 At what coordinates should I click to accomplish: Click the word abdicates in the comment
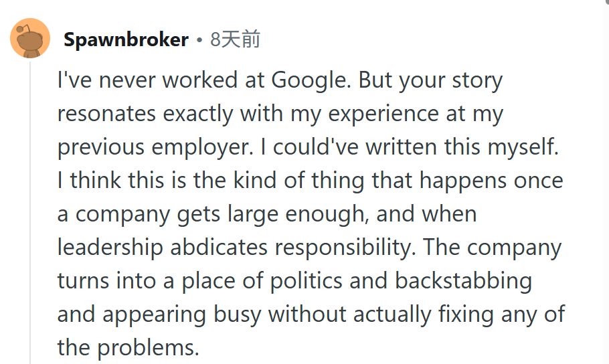click(219, 248)
